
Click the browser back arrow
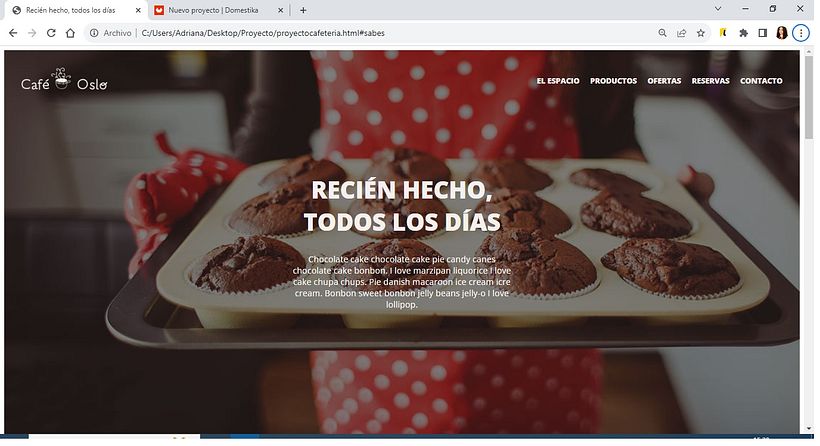pyautogui.click(x=13, y=33)
